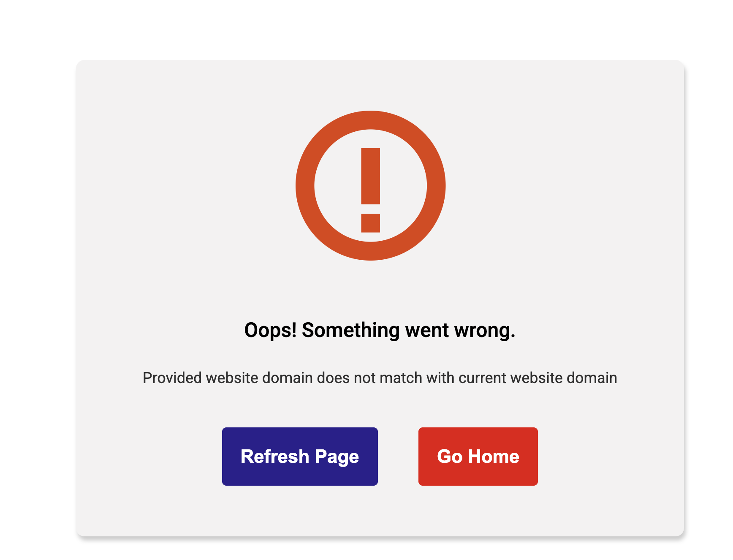This screenshot has width=733, height=560.
Task: Click the "Something" word in the bold heading
Action: click(x=351, y=330)
